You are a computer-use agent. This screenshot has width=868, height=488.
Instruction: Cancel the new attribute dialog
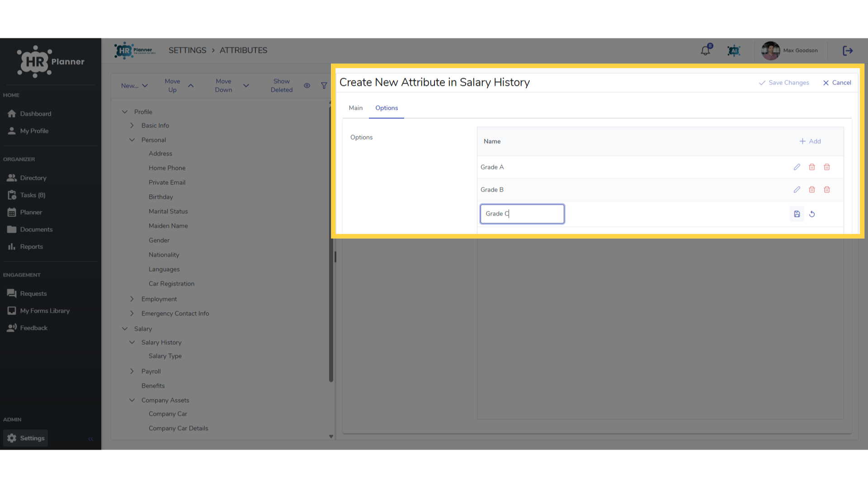837,83
